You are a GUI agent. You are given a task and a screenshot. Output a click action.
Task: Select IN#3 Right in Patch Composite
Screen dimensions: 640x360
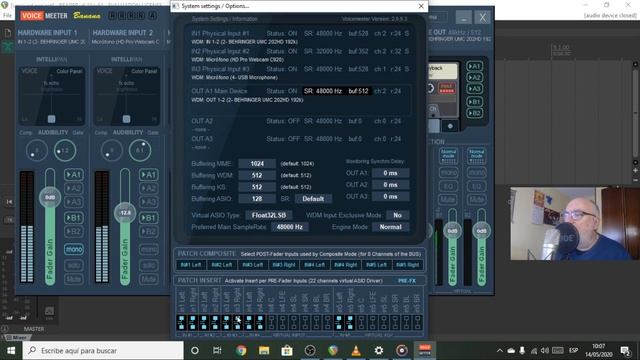tap(284, 265)
